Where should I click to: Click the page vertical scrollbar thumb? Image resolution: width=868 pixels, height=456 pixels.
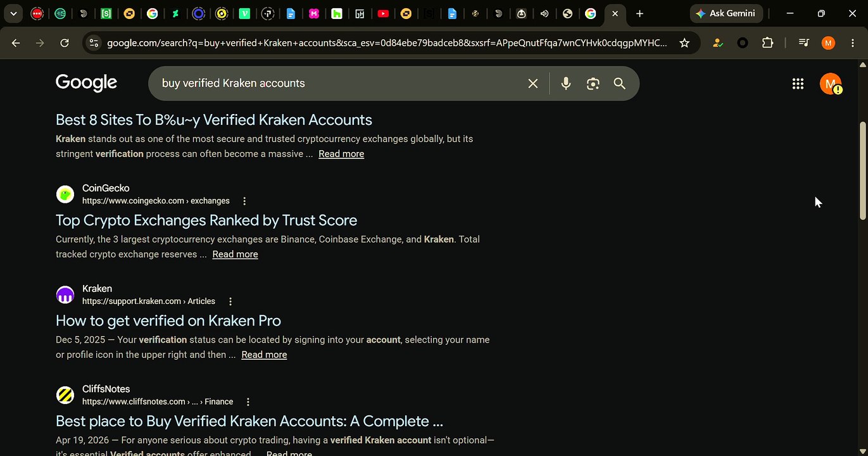(x=862, y=171)
